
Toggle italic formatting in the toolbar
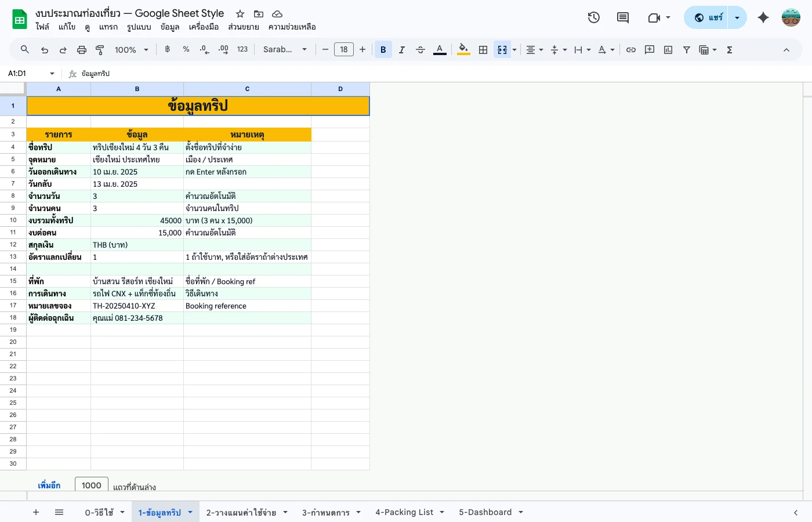point(402,49)
